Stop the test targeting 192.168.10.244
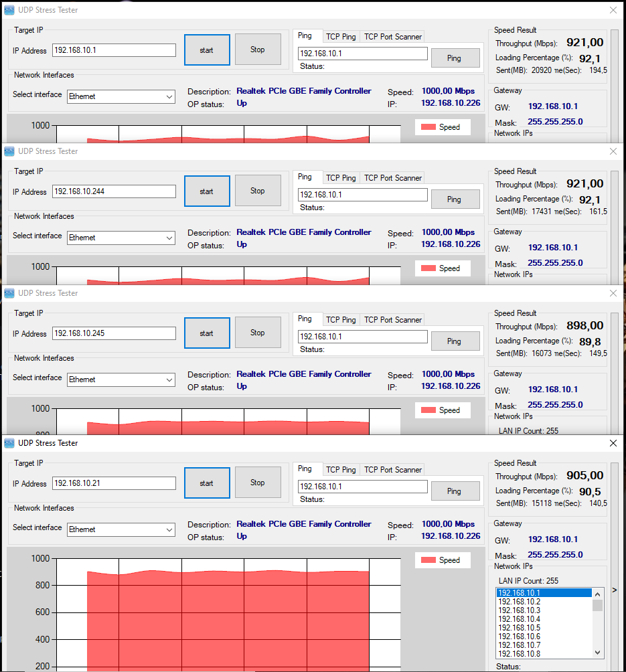Screen dimensions: 626x672 click(x=258, y=191)
